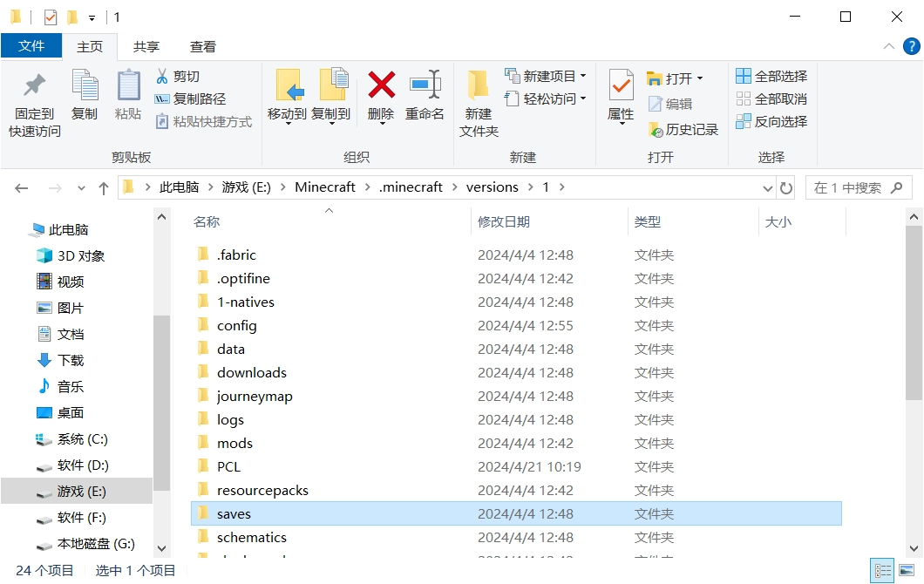Open the Share (共享) tab
Viewport: 924px width, 584px height.
pyautogui.click(x=146, y=46)
